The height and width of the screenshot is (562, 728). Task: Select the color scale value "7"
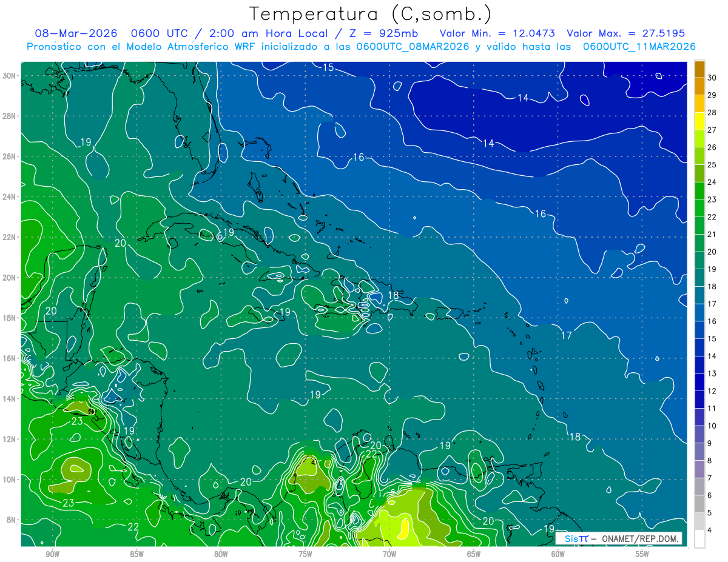[x=710, y=478]
